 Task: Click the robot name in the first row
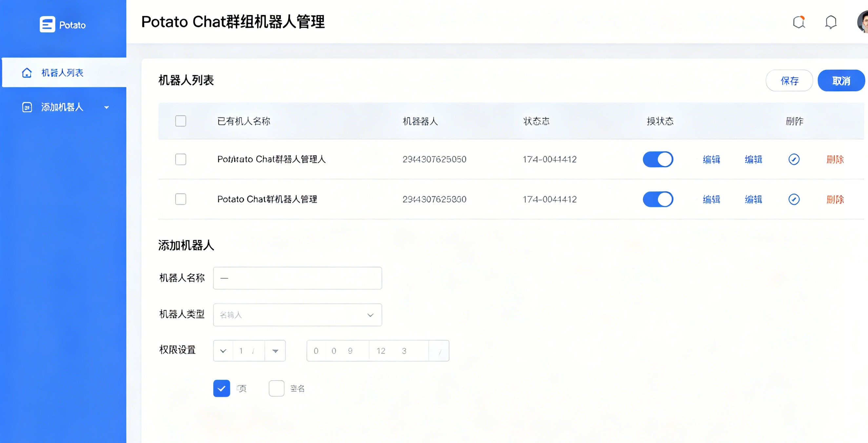click(271, 159)
